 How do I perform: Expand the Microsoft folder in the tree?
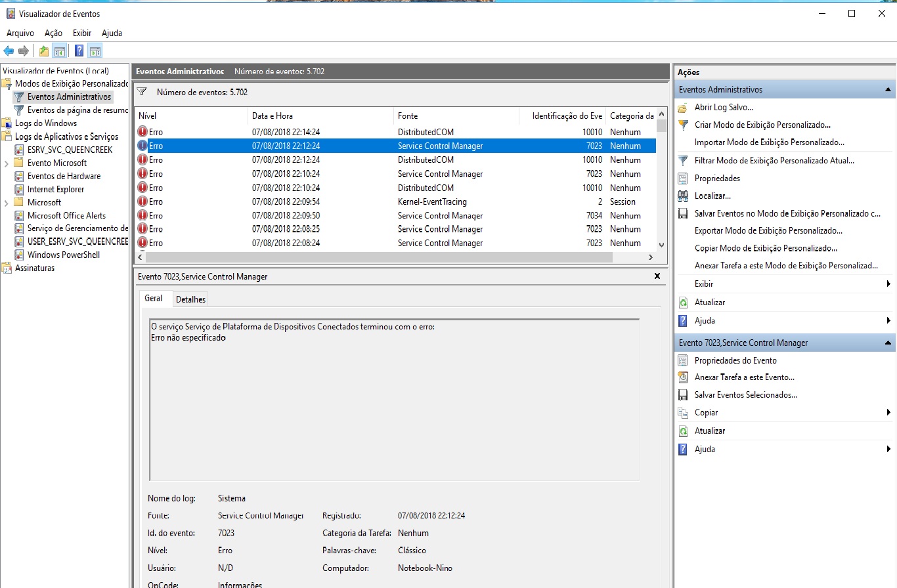(x=6, y=202)
